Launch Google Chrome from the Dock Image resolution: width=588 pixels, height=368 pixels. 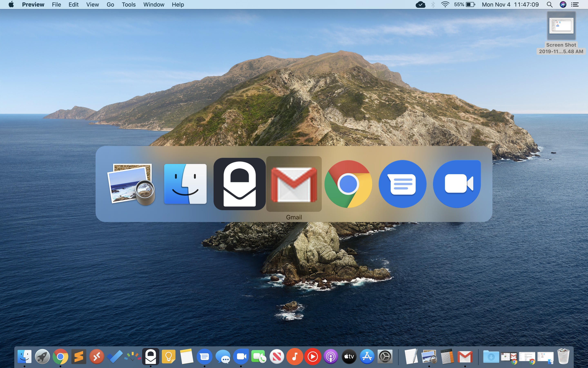click(x=60, y=357)
